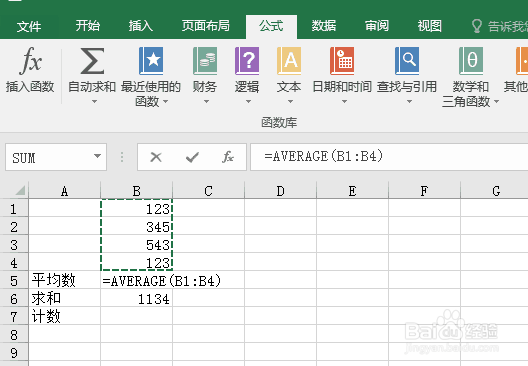Expand the 日期和时间 dropdown arrow
528x366 pixels.
[344, 101]
